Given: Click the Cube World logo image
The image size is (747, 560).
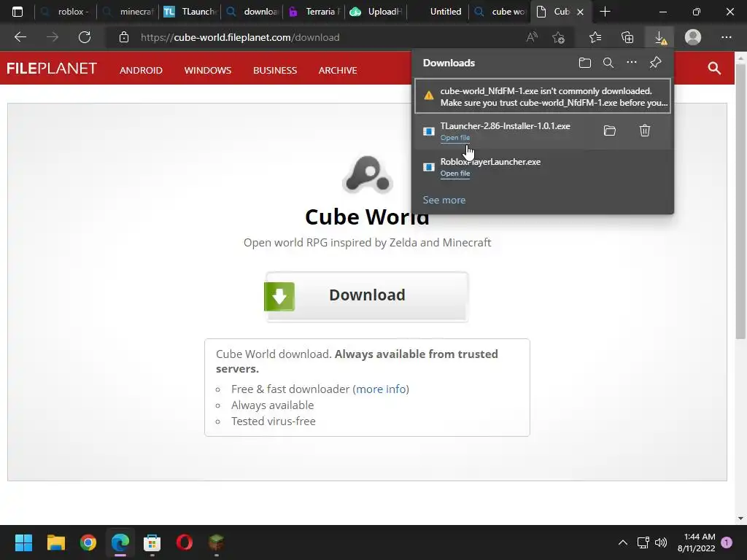Looking at the screenshot, I should (368, 174).
